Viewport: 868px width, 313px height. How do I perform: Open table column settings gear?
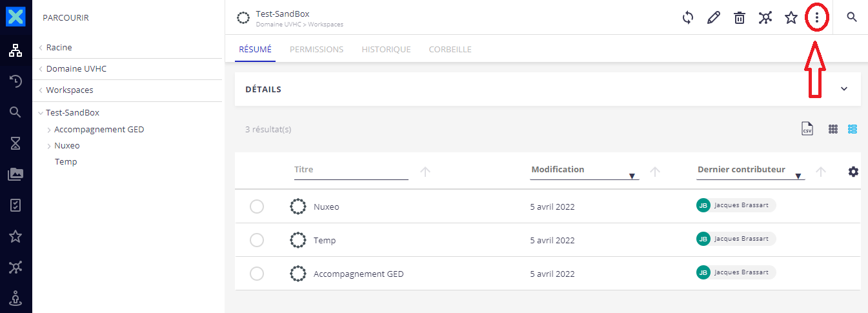[x=853, y=172]
